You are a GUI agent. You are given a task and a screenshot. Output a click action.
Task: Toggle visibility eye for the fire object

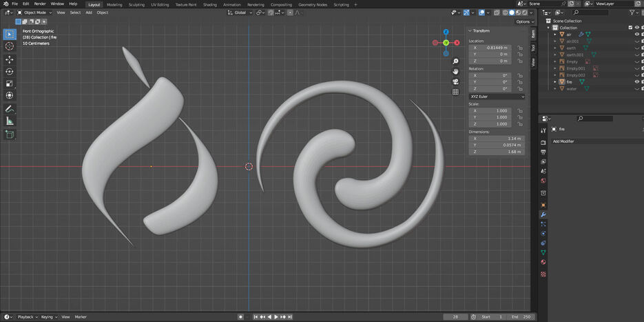pos(637,82)
